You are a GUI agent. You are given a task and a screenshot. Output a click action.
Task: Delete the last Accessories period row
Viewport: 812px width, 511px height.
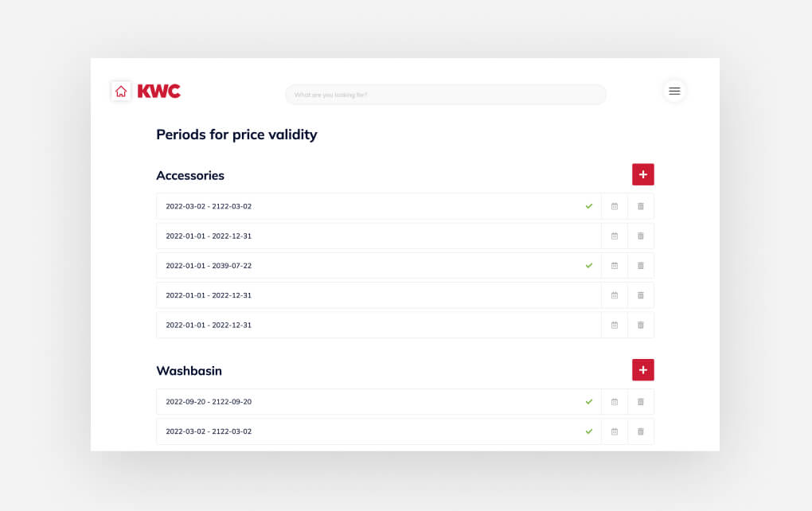click(x=641, y=325)
